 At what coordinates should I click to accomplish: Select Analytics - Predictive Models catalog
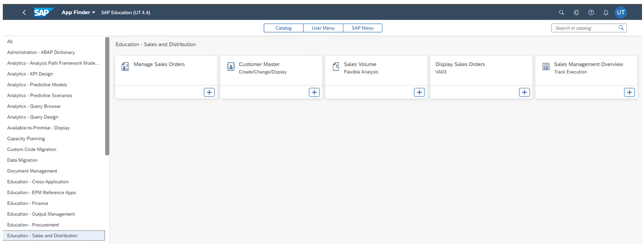point(54,85)
